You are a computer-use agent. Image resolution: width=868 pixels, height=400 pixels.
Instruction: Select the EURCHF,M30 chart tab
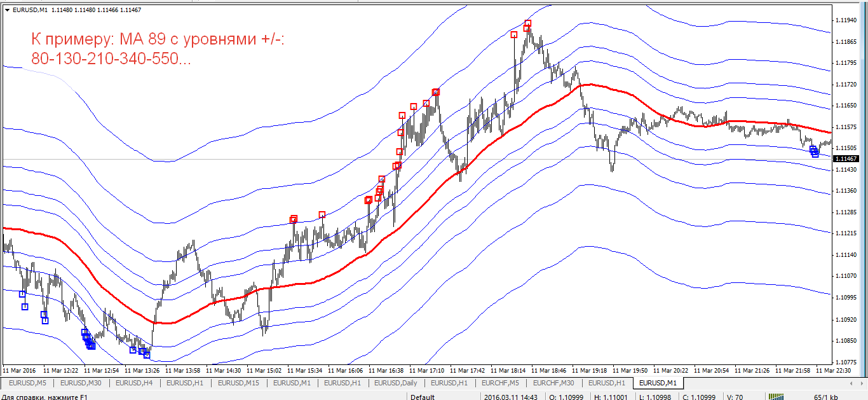pos(553,383)
